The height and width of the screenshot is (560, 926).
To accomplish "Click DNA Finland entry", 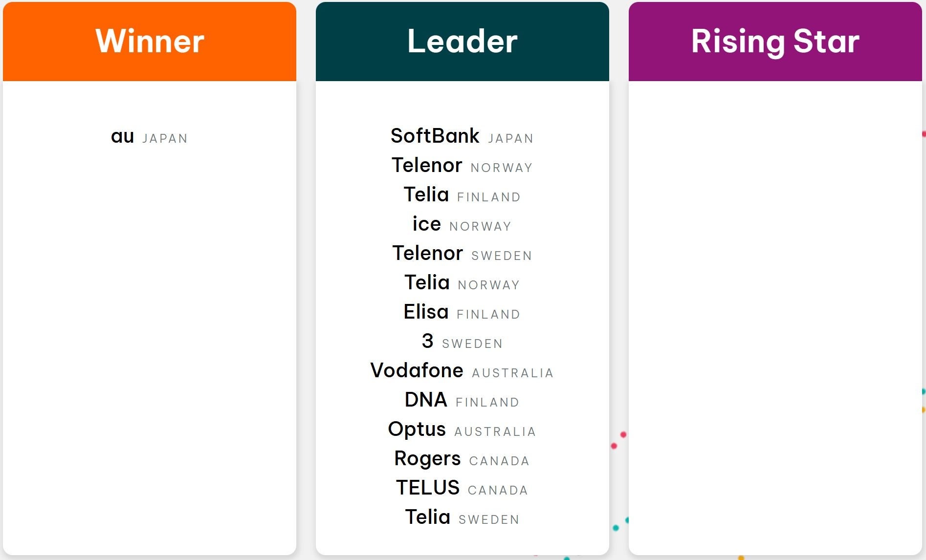I will tap(462, 400).
